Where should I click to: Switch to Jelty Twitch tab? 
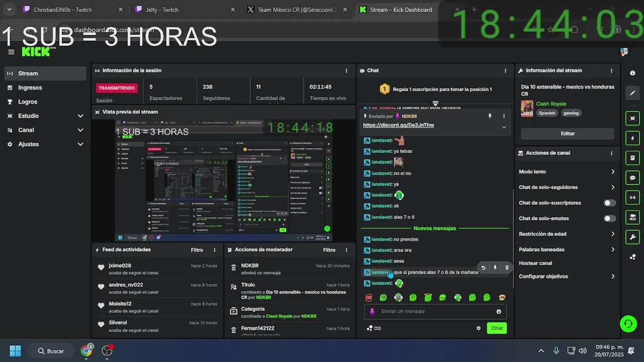(185, 10)
